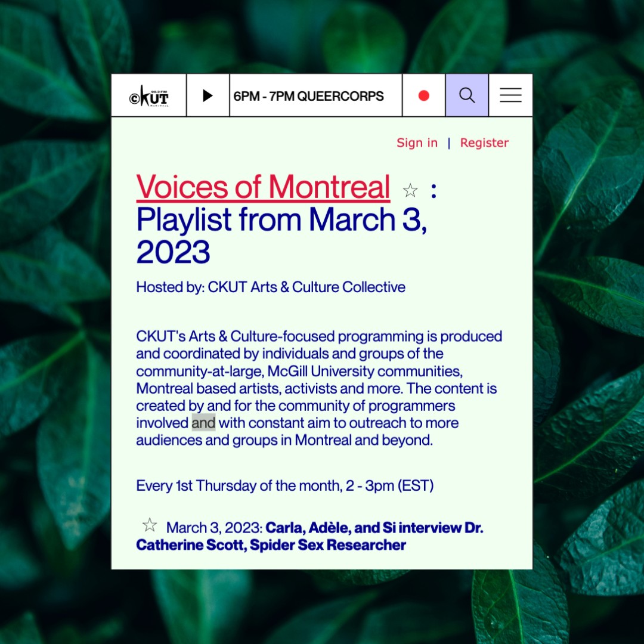Screen dimensions: 644x644
Task: Click the CKUT 90.3 FM station logo
Action: [x=149, y=95]
